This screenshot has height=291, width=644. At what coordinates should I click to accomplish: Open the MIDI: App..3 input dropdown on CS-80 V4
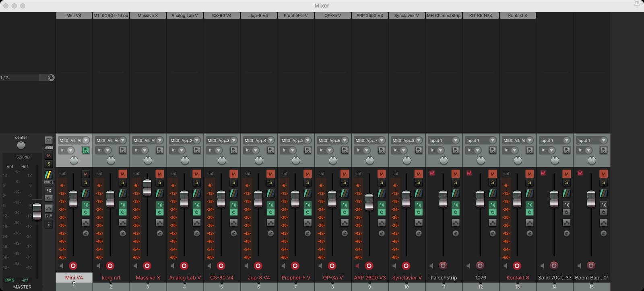(x=222, y=140)
